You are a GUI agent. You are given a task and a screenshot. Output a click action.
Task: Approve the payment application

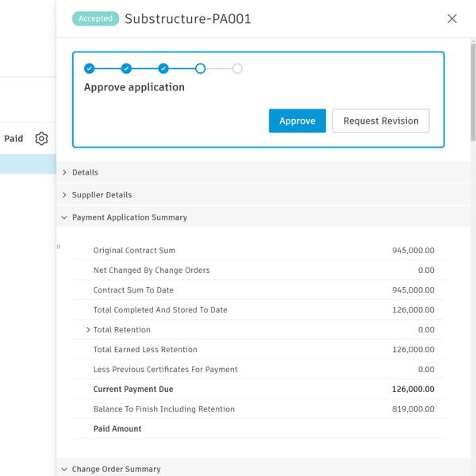point(297,121)
